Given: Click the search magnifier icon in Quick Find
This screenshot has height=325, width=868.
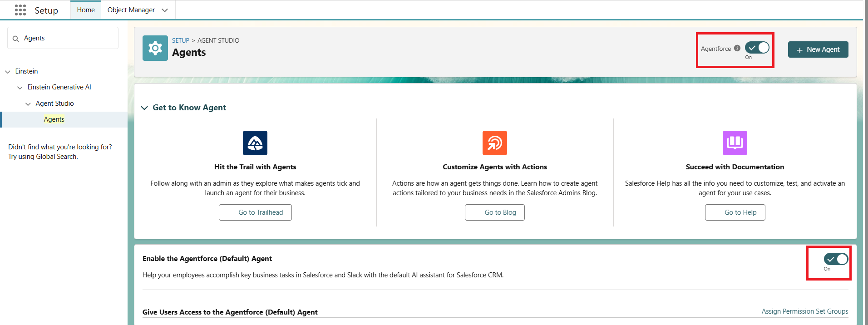Looking at the screenshot, I should tap(16, 39).
